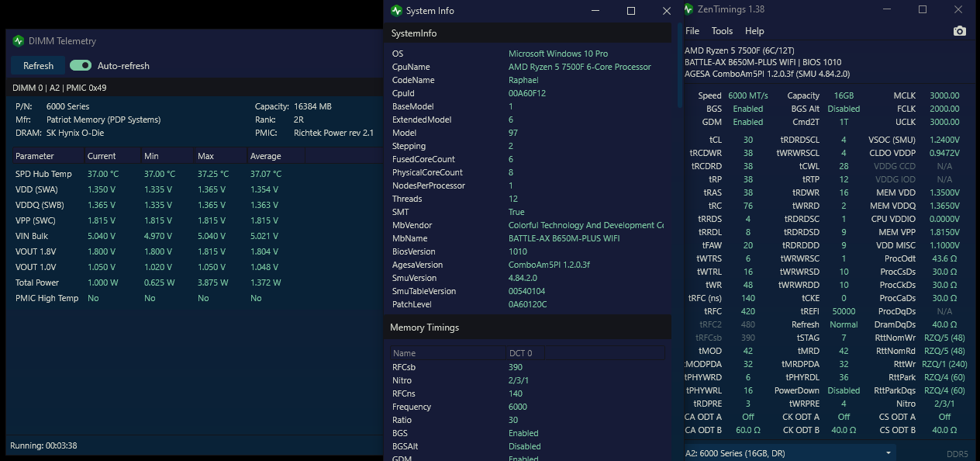Maximize the ZenTimings window
Viewport: 980px width, 461px height.
point(923,9)
